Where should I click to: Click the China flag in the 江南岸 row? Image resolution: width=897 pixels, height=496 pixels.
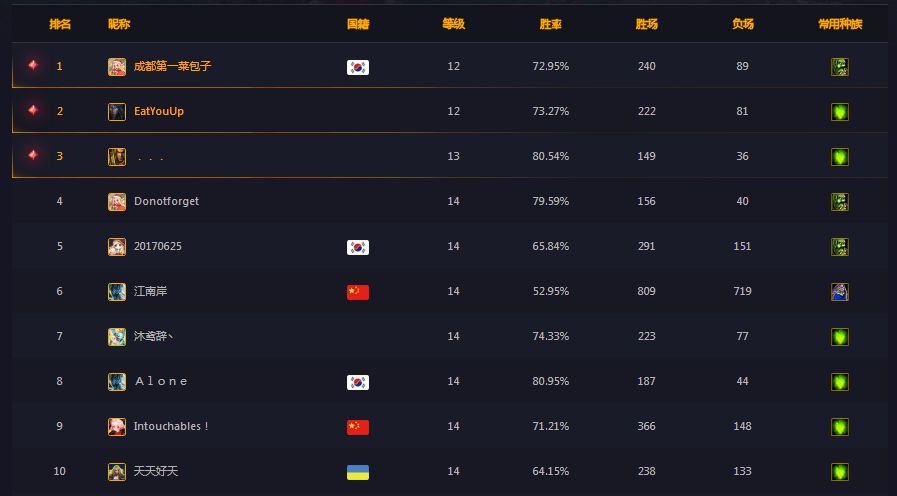[x=358, y=292]
